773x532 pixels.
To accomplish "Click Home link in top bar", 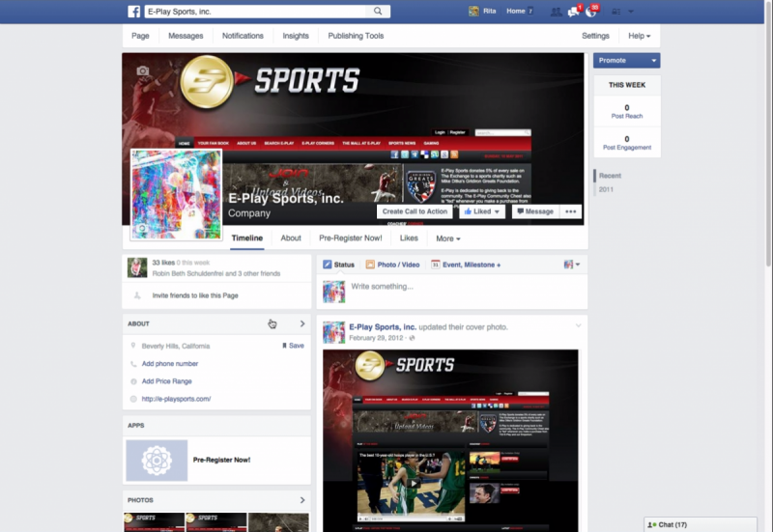I will [516, 11].
